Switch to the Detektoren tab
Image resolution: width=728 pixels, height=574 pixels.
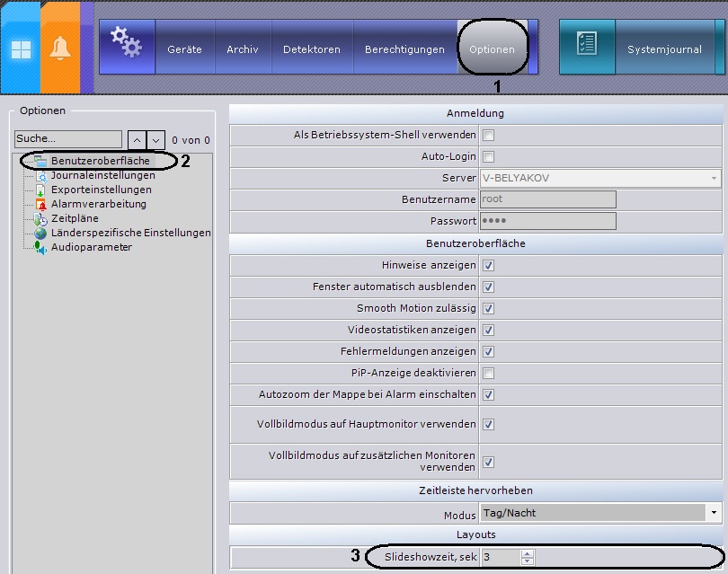pos(312,49)
